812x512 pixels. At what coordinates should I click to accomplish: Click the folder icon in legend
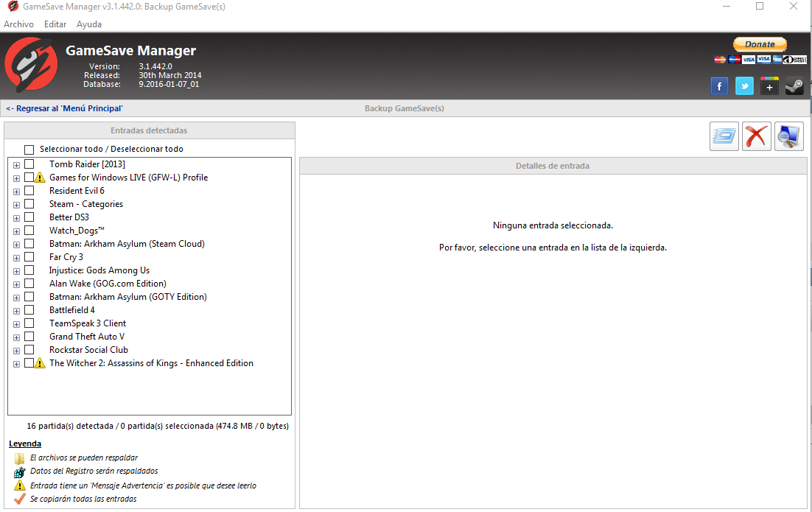point(20,458)
